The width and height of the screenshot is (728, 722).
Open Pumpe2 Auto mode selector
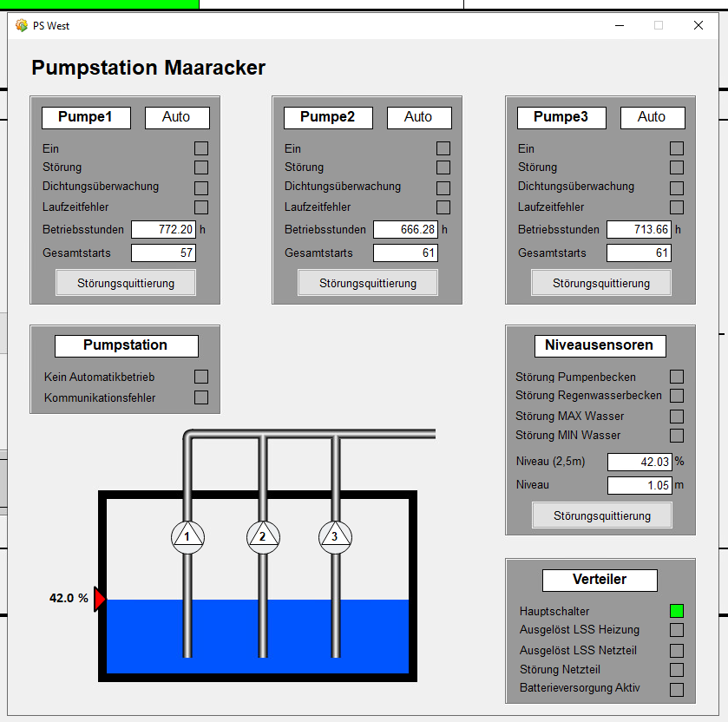[x=418, y=117]
